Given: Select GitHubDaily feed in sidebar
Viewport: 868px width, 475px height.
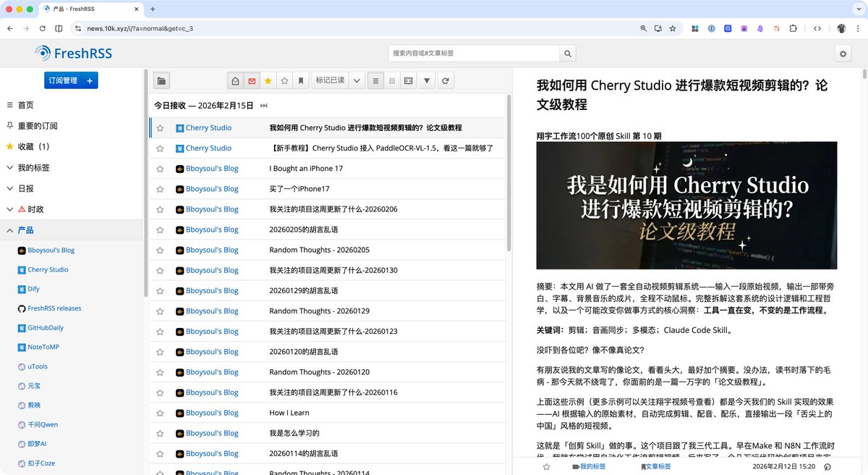Looking at the screenshot, I should tap(46, 328).
